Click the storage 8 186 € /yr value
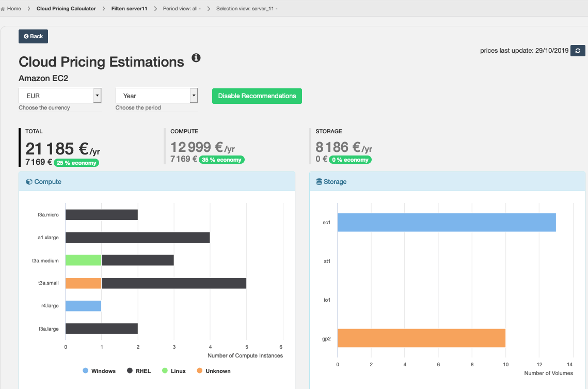 344,147
